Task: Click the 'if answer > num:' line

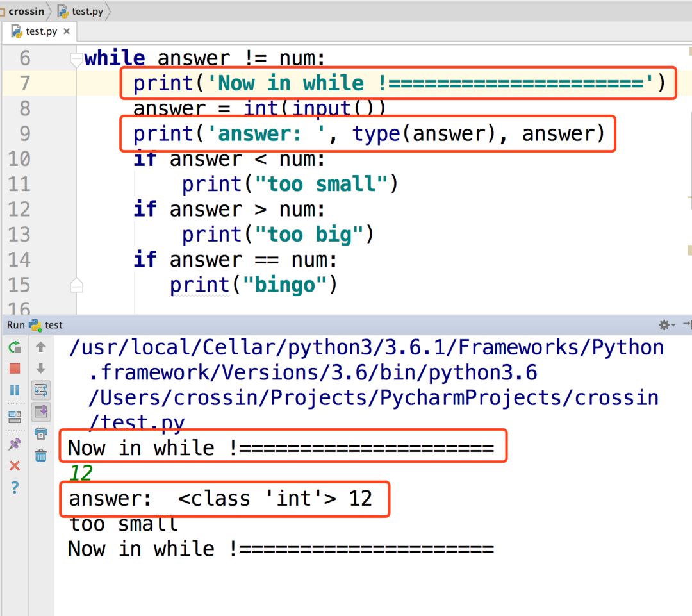Action: [229, 210]
